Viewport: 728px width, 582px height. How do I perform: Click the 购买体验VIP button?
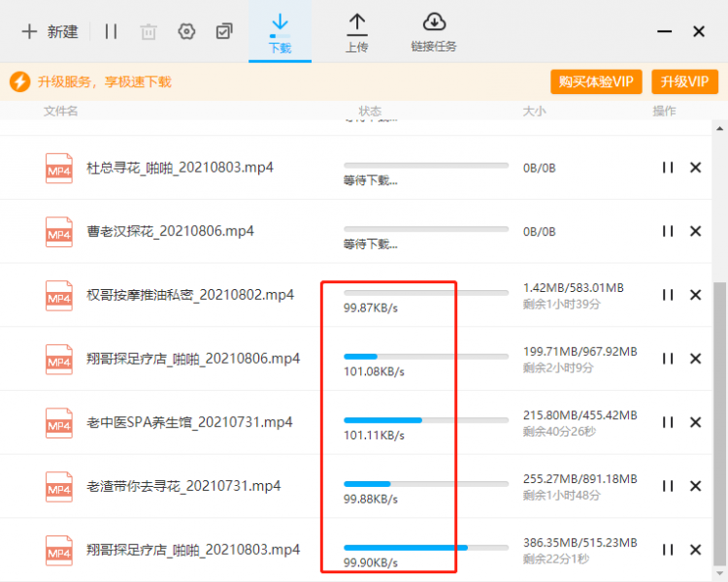596,81
